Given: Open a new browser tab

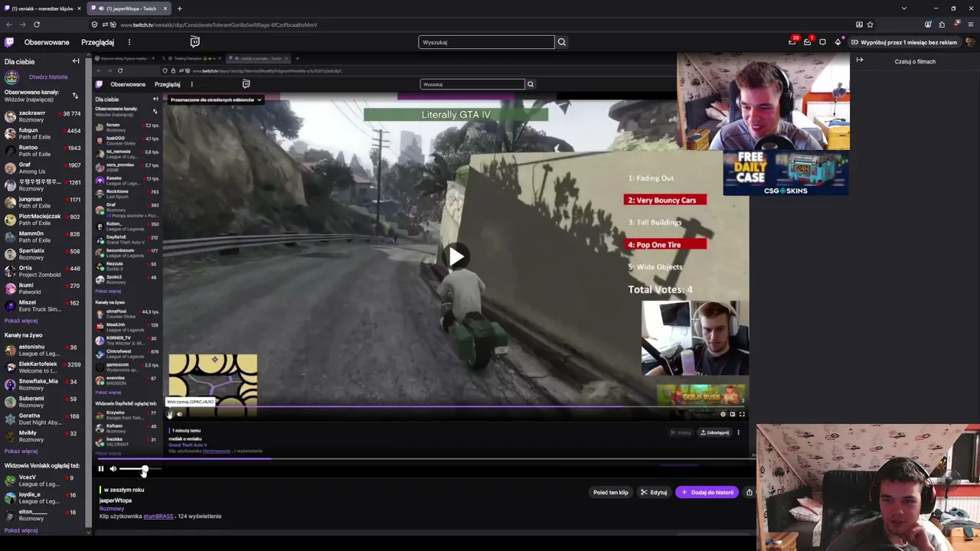Looking at the screenshot, I should coord(179,8).
